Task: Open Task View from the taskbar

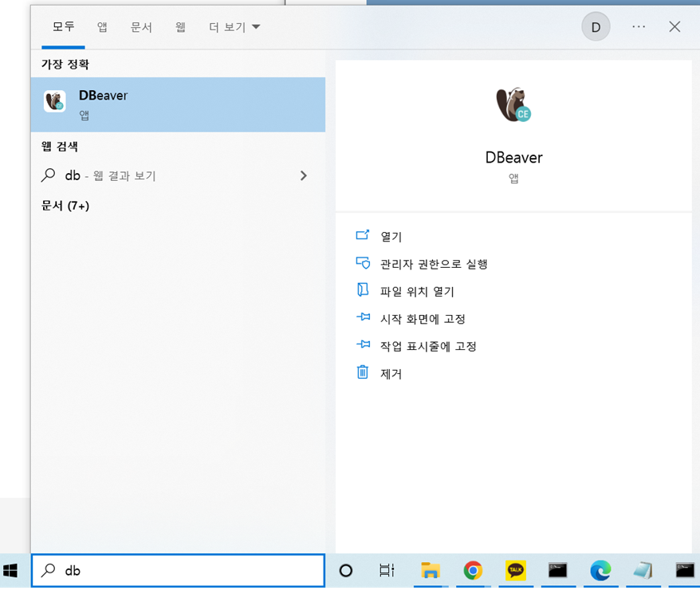Action: click(387, 570)
